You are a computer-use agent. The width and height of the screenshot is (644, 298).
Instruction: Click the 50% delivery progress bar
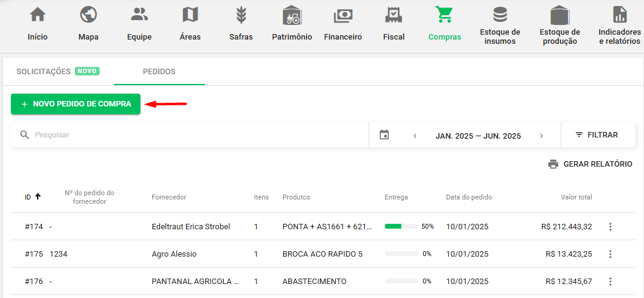401,227
